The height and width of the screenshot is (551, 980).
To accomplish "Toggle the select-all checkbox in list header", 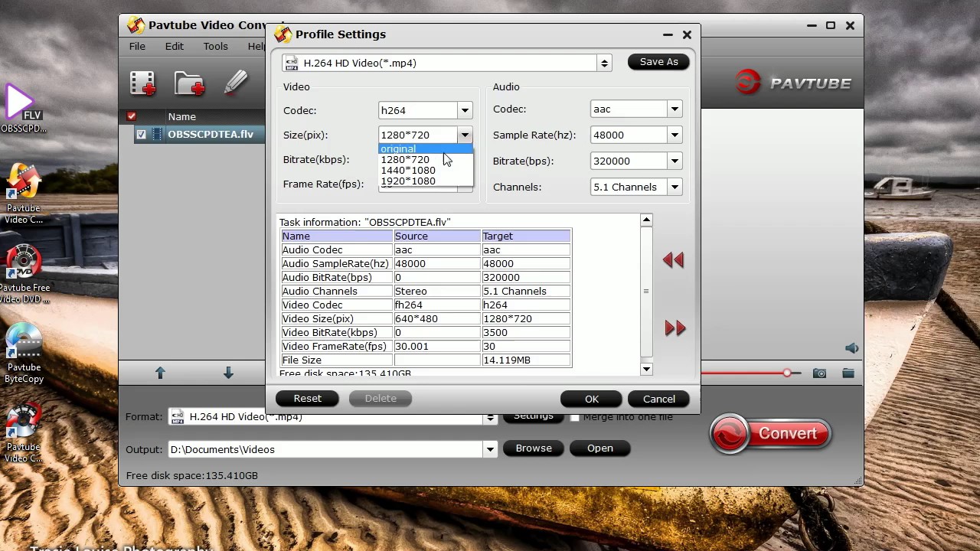I will (x=132, y=116).
